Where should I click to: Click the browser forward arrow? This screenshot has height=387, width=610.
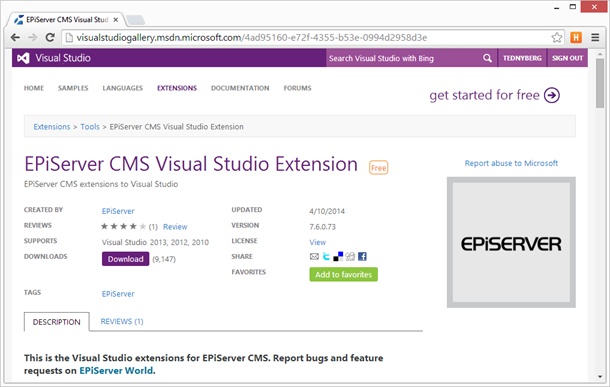[x=32, y=37]
